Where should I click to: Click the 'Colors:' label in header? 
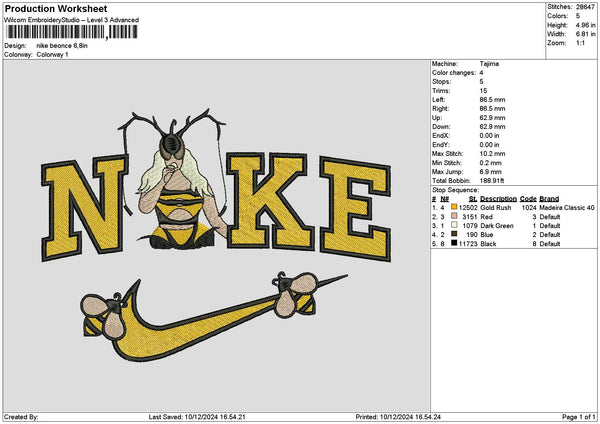pyautogui.click(x=558, y=16)
